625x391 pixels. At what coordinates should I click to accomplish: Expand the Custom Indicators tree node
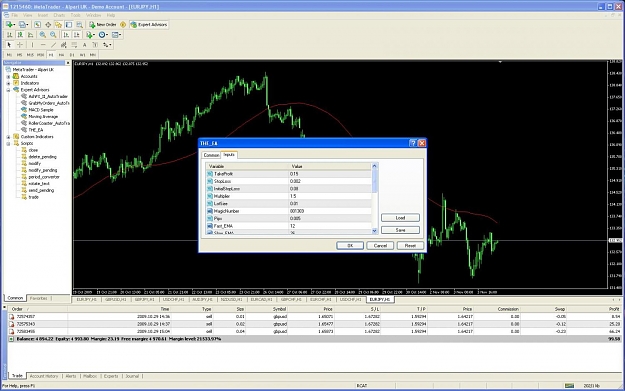(8, 137)
